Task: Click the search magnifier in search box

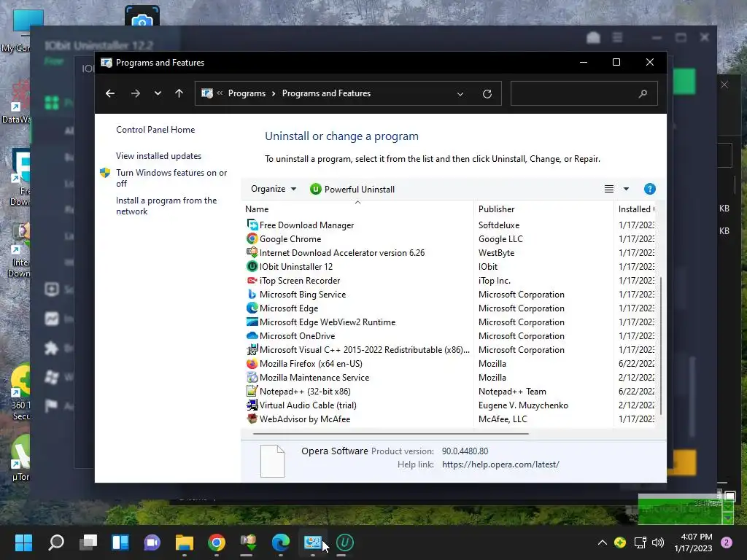Action: coord(643,93)
